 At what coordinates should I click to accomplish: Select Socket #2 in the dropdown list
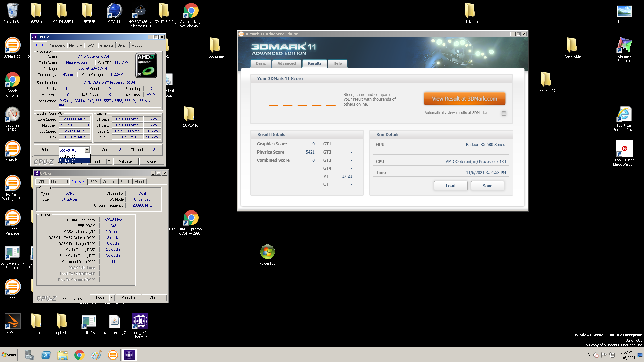pyautogui.click(x=74, y=161)
